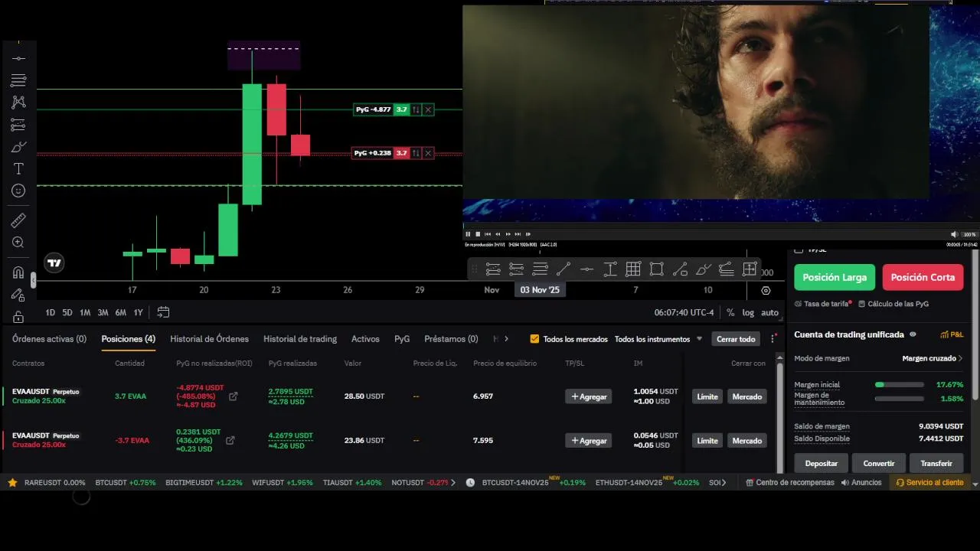Viewport: 980px width, 551px height.
Task: Close the PyG +0.238 order line
Action: click(x=428, y=153)
